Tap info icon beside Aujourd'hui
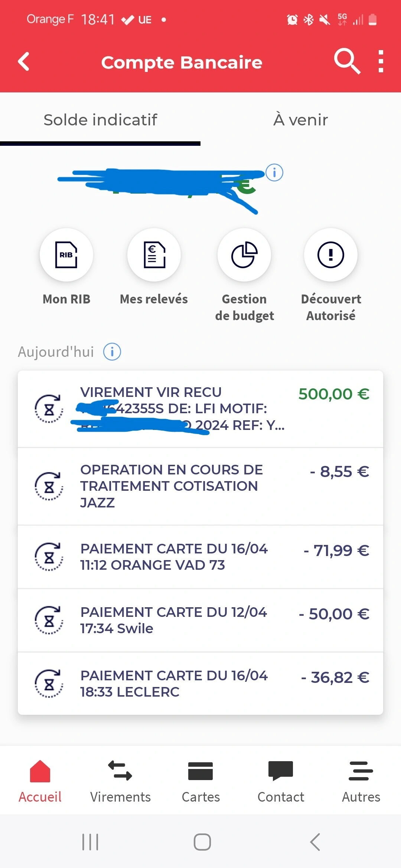The image size is (401, 868). [112, 352]
